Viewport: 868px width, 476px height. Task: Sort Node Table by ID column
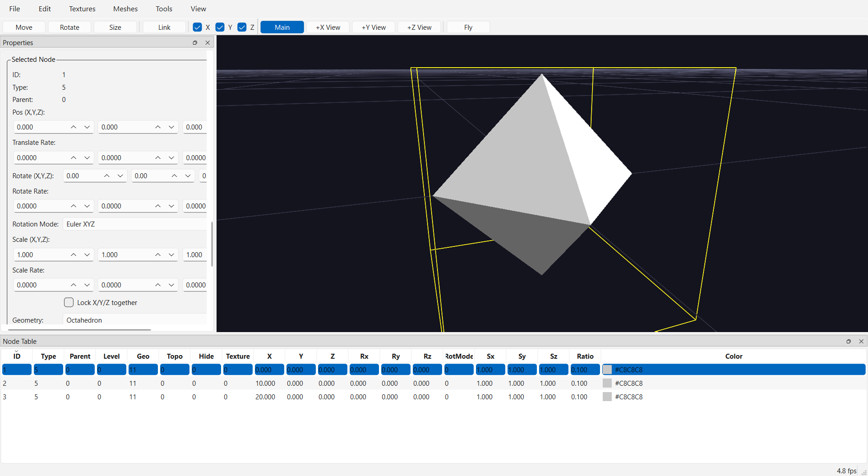(x=17, y=356)
